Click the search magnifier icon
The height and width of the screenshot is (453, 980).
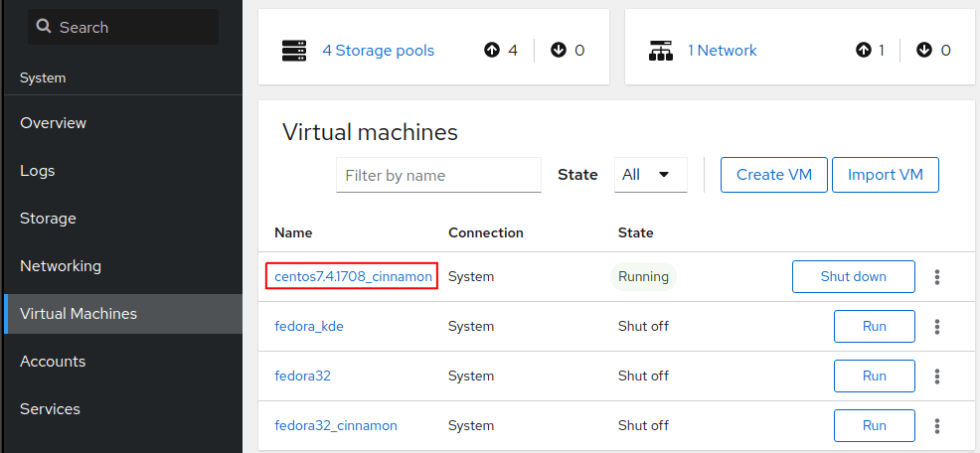point(44,27)
